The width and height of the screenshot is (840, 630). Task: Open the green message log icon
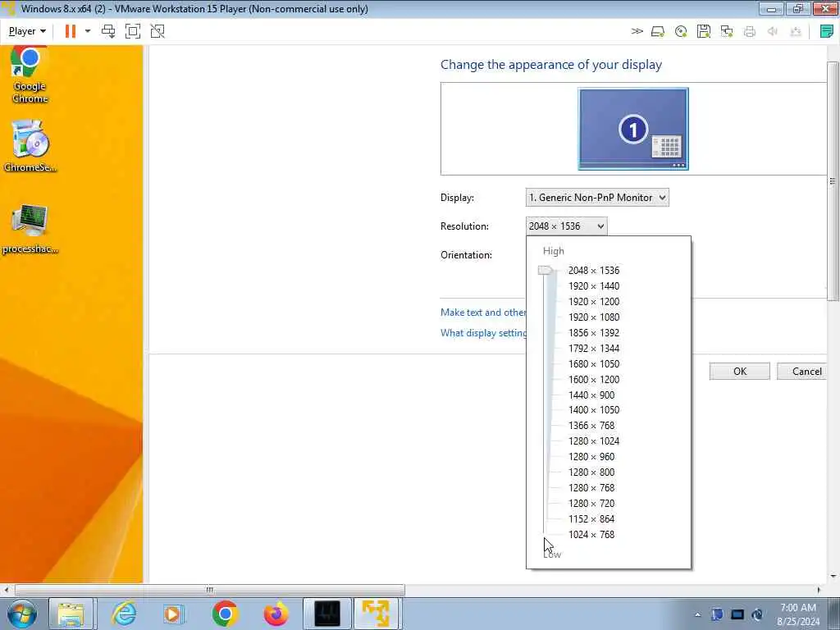(x=827, y=32)
